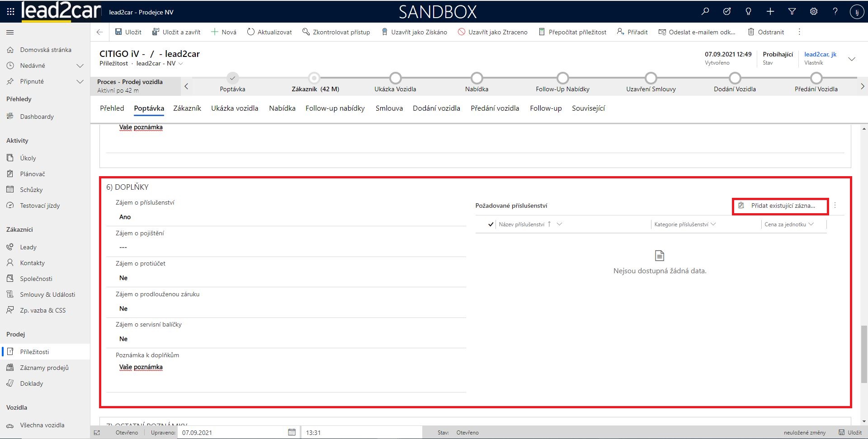This screenshot has height=439, width=868.
Task: Click 'Uzavřít jako Získáno' button
Action: [414, 32]
